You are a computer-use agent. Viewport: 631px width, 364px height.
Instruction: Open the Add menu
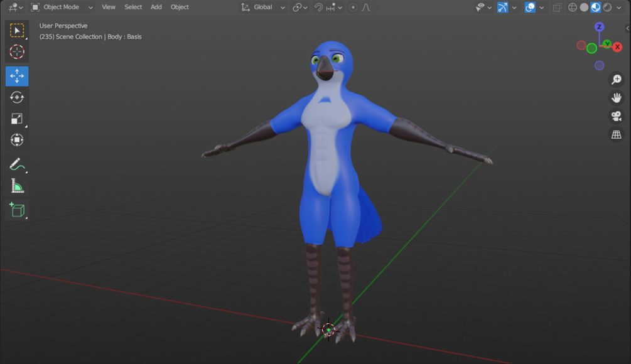point(156,8)
